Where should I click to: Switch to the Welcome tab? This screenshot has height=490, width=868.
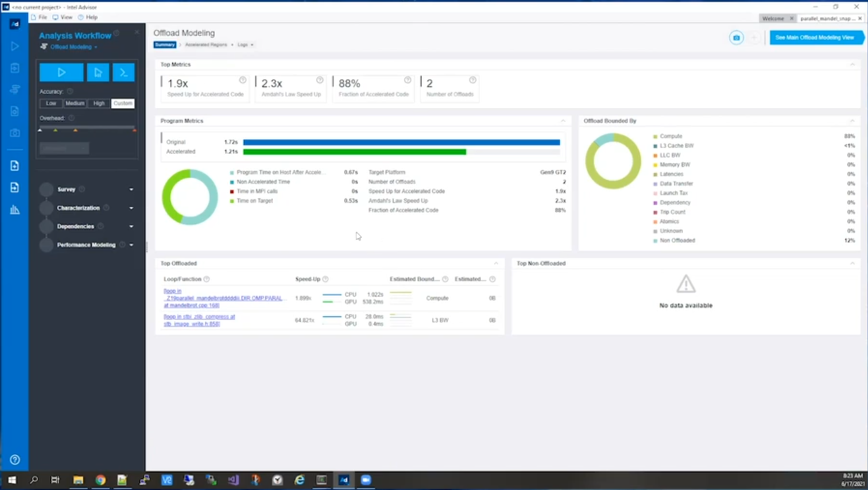click(x=773, y=18)
